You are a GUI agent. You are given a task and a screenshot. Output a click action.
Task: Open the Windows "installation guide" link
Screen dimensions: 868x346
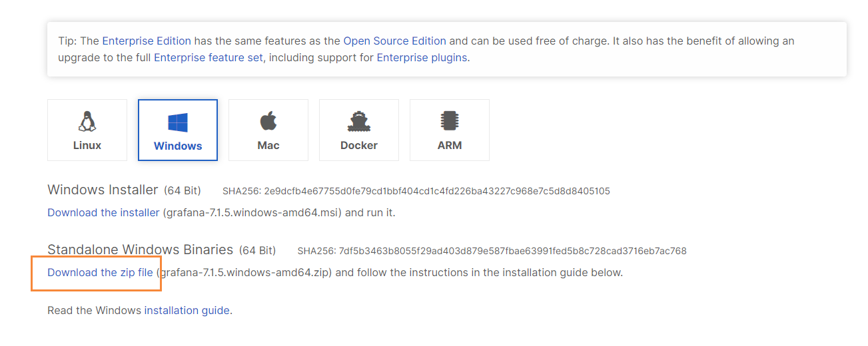(x=187, y=311)
